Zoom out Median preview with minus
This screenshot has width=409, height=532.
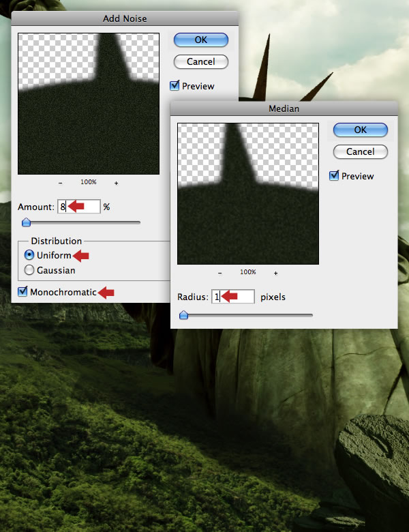219,273
